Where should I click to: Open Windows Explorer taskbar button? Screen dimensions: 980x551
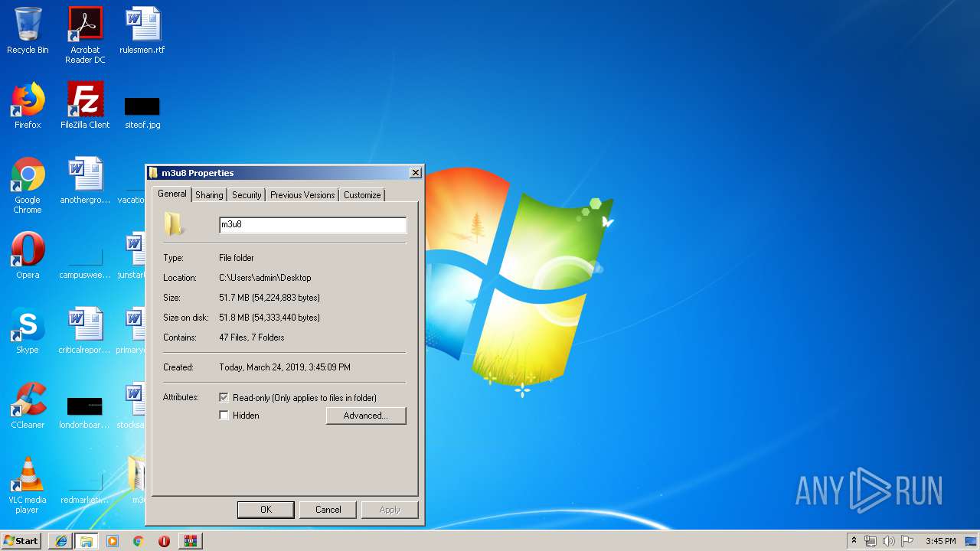pos(87,541)
